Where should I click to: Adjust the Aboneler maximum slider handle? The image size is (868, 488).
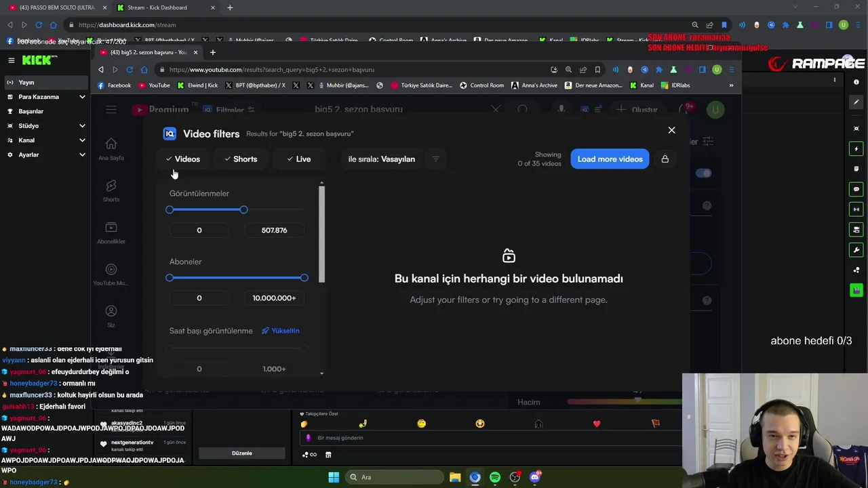304,278
